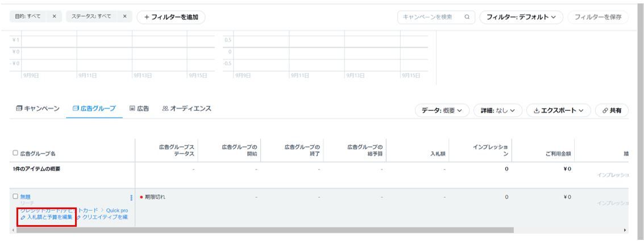Remove the 目的: すべて filter chip
The height and width of the screenshot is (241, 644).
[x=54, y=17]
